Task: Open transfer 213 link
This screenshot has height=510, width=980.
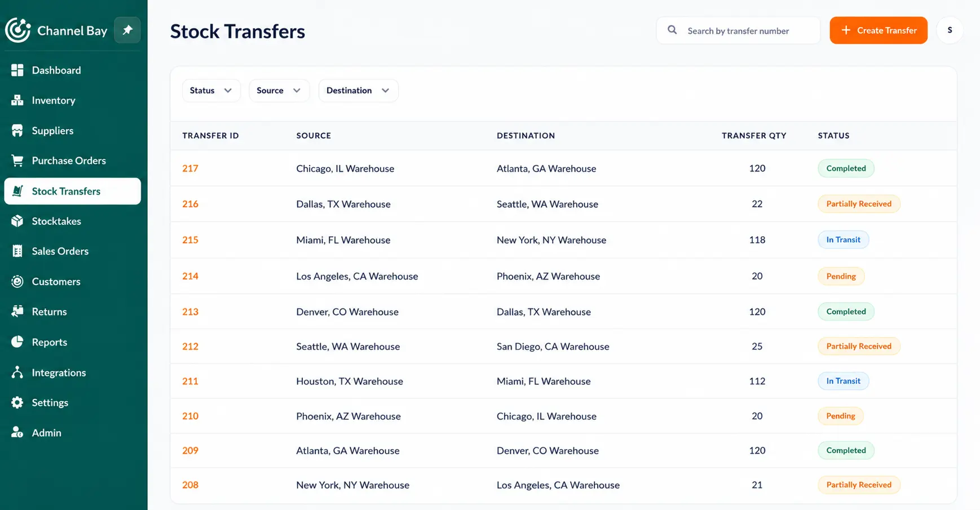Action: click(x=190, y=312)
